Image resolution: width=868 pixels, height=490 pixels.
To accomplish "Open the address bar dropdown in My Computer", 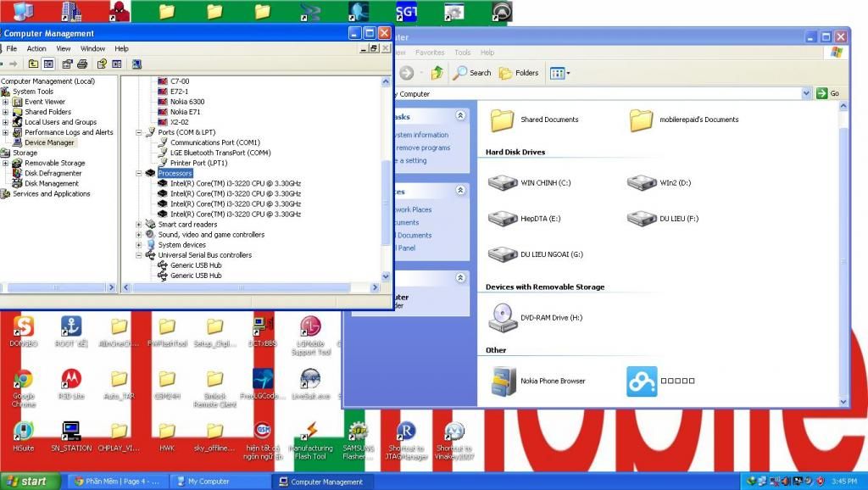I will [807, 93].
